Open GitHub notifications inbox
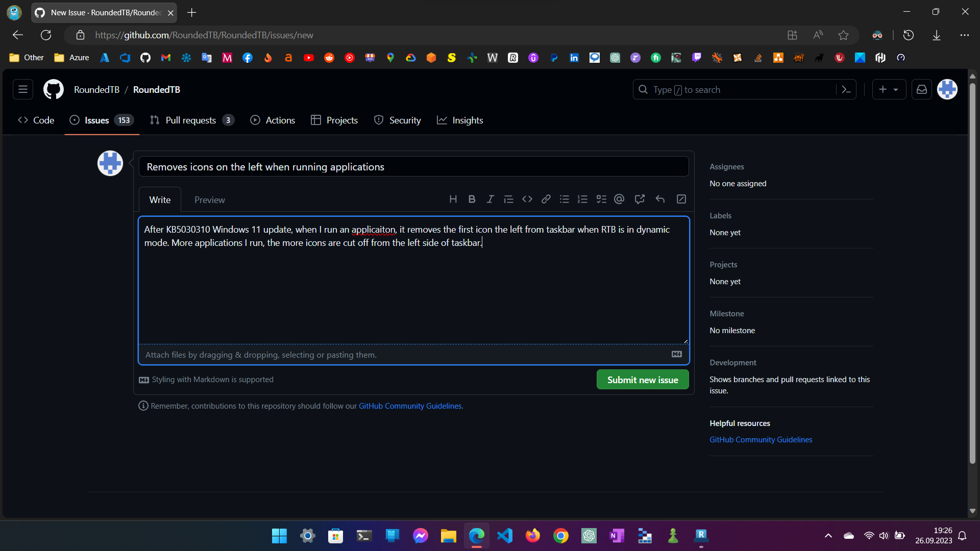This screenshot has width=980, height=551. click(x=921, y=89)
